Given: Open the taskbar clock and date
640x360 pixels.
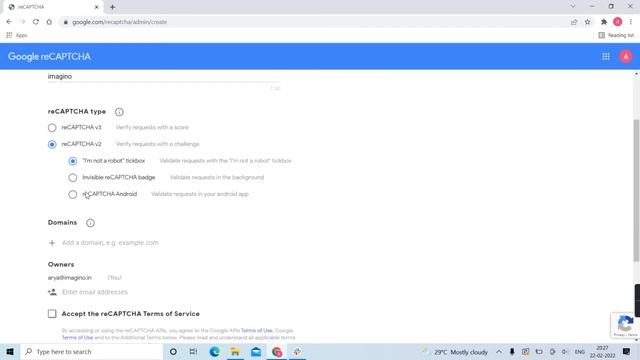Looking at the screenshot, I should 602,351.
